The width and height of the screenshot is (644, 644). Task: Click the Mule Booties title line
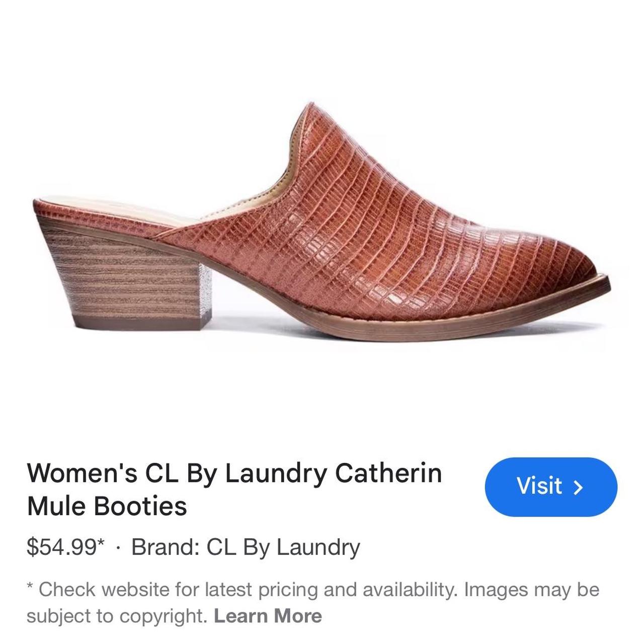point(107,506)
